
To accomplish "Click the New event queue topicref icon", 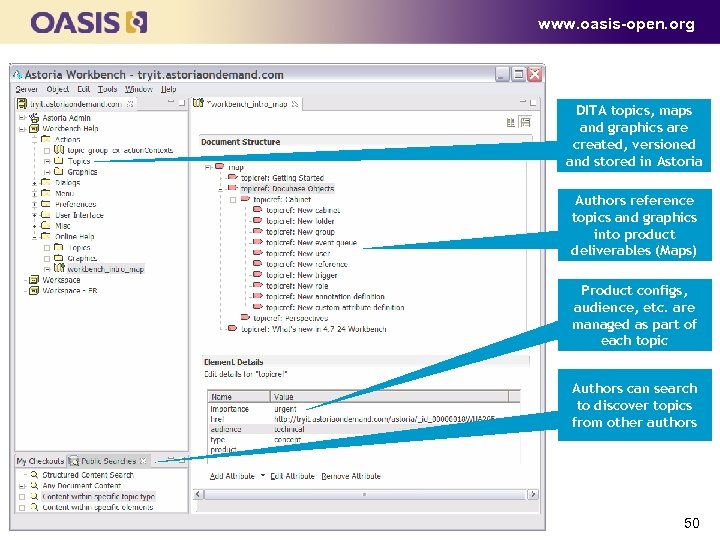I will [x=258, y=242].
